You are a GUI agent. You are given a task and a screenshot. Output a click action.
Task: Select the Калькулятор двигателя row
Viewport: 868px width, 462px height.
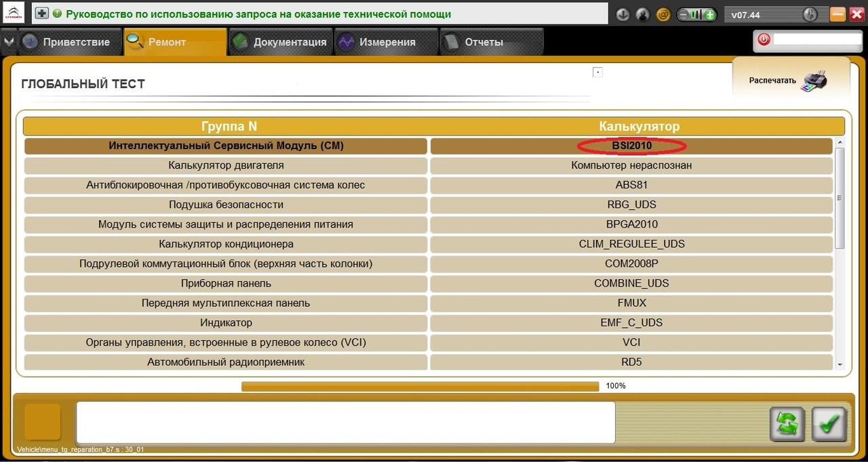[226, 165]
